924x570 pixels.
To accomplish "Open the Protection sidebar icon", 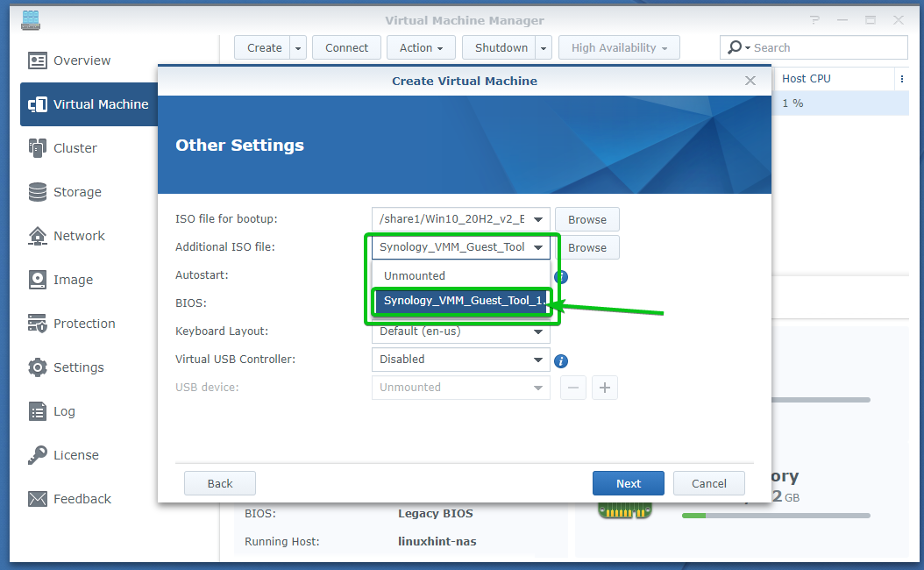I will (37, 324).
